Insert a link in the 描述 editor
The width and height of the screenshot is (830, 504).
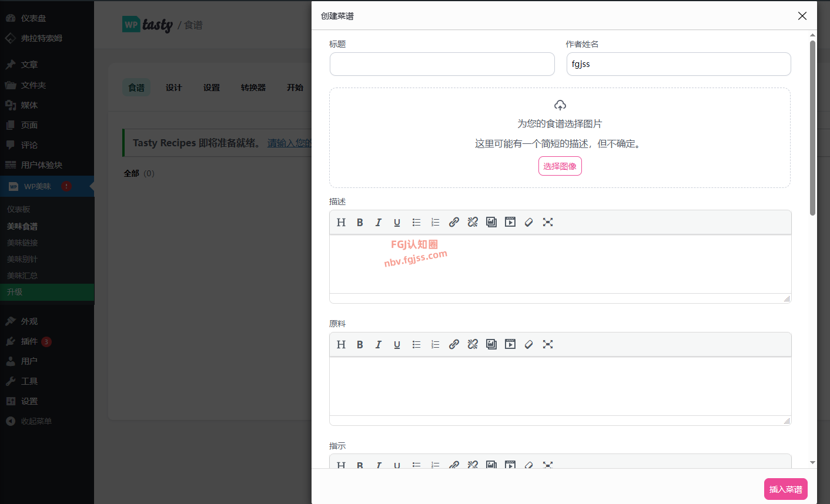tap(454, 222)
